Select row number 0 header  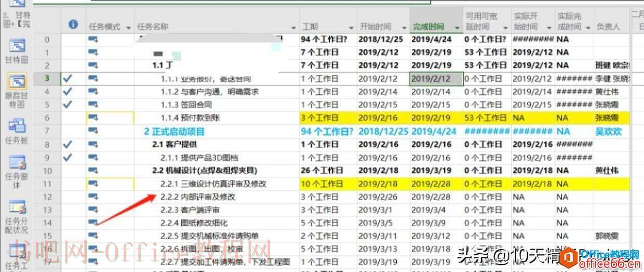point(47,39)
